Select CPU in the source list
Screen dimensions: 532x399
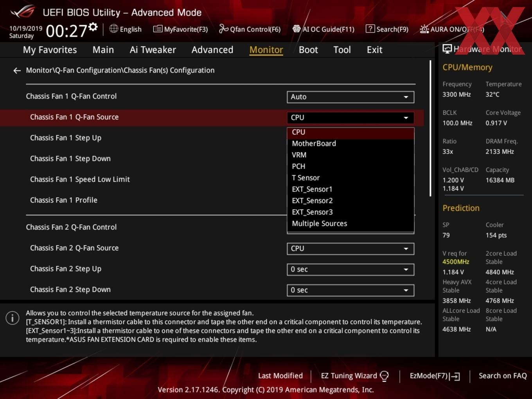tap(350, 132)
